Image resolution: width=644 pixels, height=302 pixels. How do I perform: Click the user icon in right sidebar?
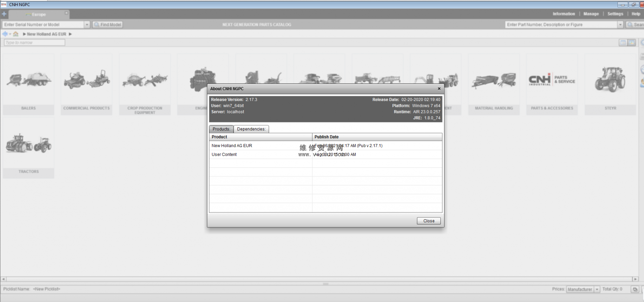642,83
